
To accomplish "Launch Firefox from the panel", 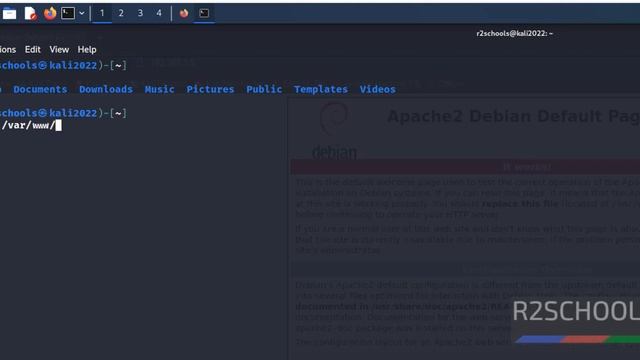I will 50,13.
